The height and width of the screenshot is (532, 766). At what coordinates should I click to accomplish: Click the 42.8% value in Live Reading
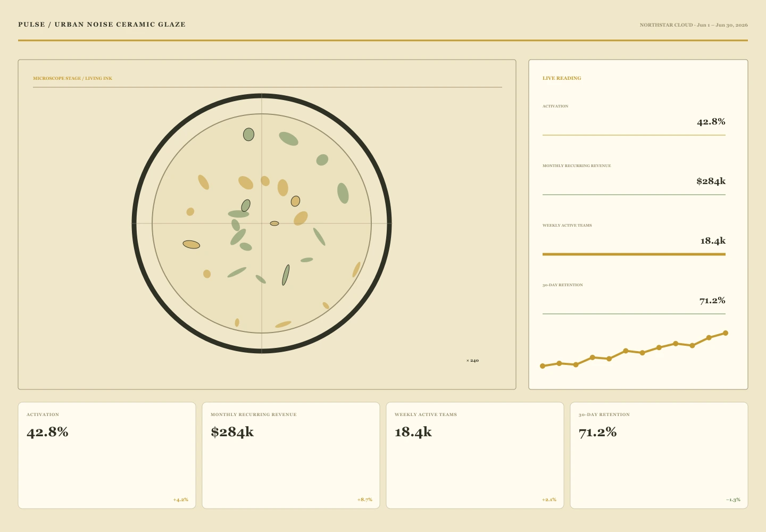tap(711, 122)
